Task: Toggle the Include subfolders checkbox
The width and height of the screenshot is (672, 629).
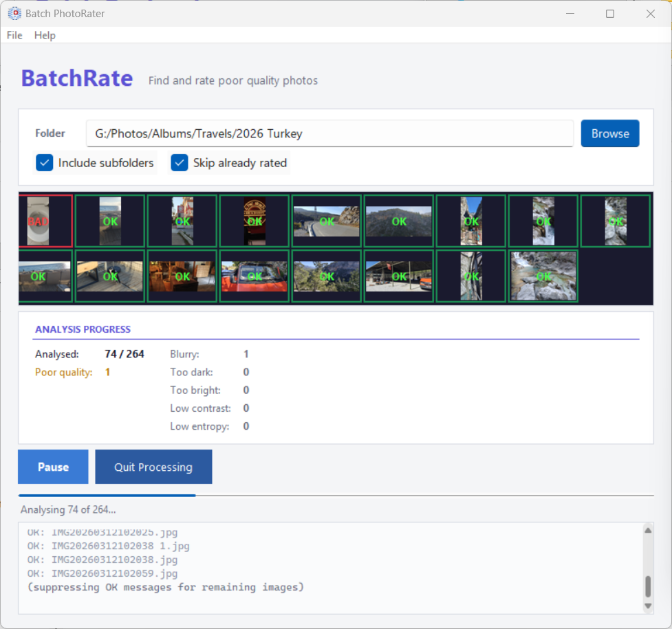Action: point(45,163)
